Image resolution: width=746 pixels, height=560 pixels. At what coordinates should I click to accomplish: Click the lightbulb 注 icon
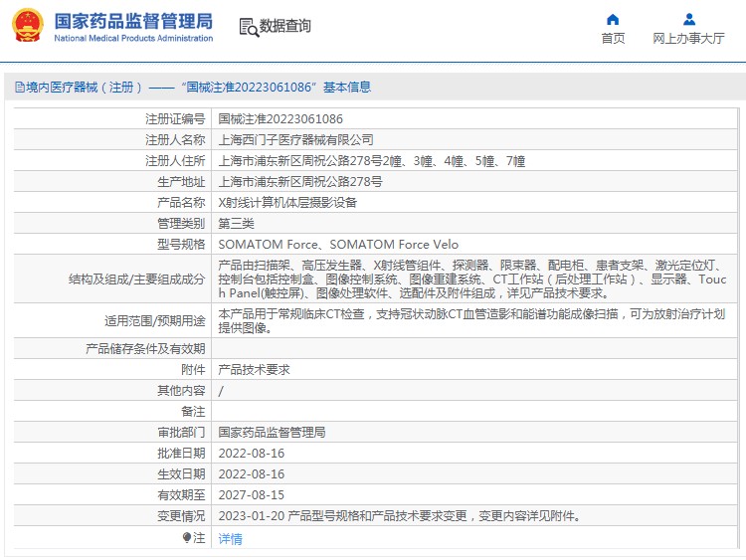(187, 538)
